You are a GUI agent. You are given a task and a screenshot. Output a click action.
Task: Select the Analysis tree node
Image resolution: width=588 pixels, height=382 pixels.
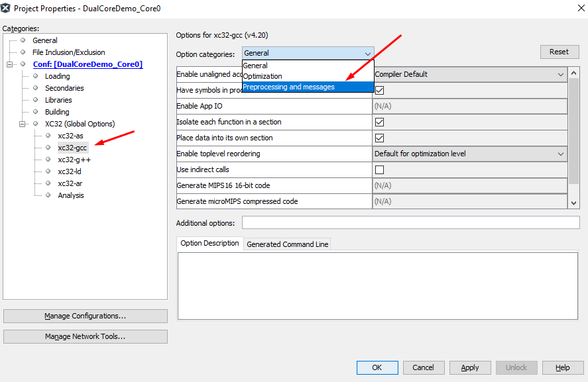pyautogui.click(x=71, y=195)
